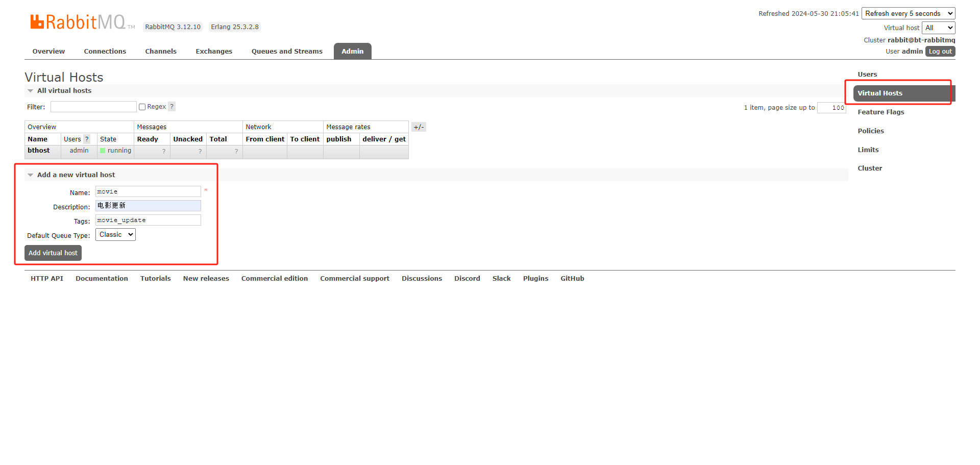Enable the Regex filter checkbox

(x=142, y=107)
